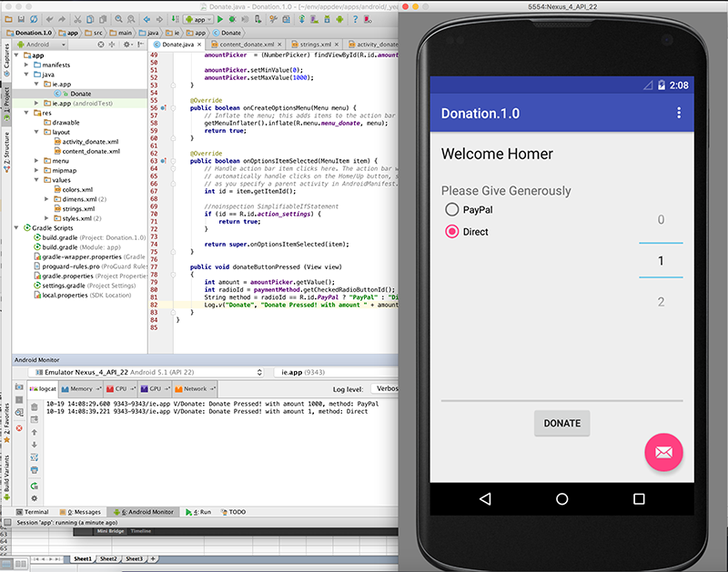This screenshot has height=572, width=728.
Task: Tap the Android recent apps square button
Action: tap(639, 498)
